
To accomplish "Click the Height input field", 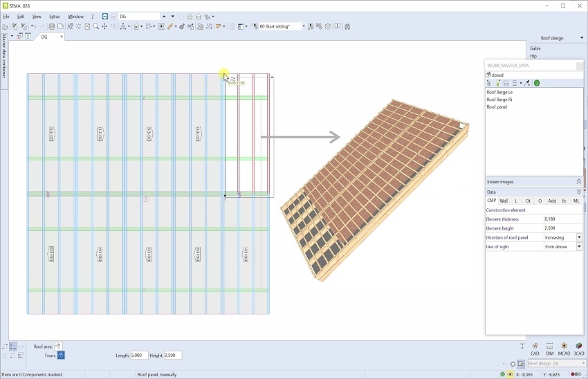I will click(x=173, y=355).
